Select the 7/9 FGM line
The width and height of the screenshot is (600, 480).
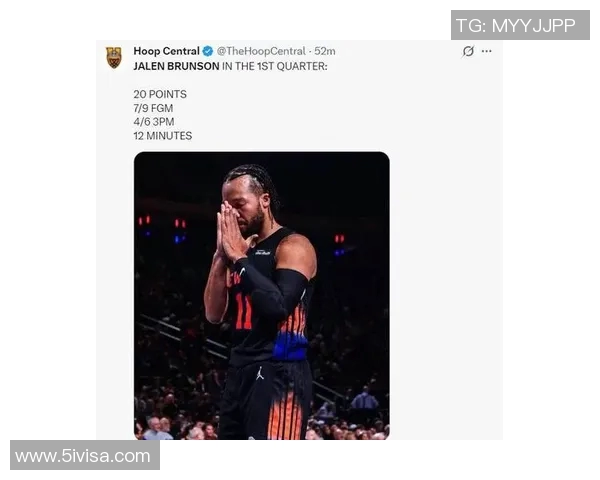(153, 108)
